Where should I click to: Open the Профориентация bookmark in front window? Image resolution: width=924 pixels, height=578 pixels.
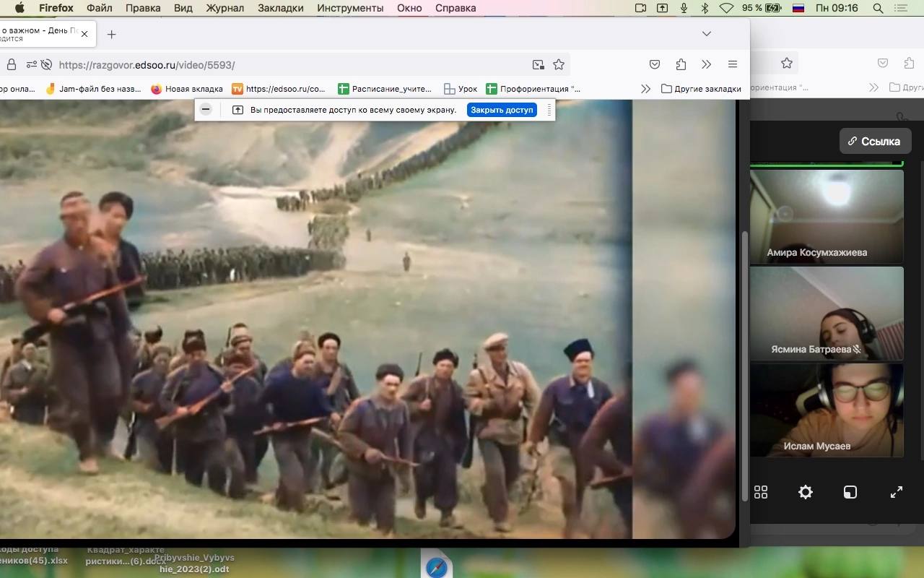(x=533, y=89)
